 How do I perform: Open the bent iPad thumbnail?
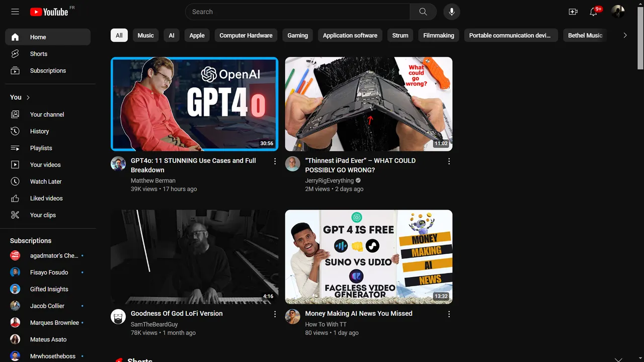369,104
